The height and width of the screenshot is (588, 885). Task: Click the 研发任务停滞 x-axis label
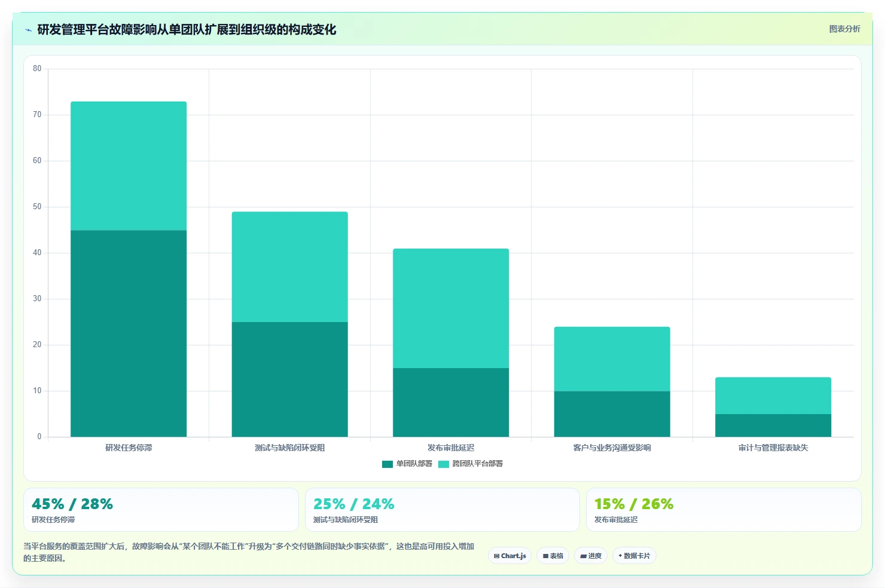pos(129,448)
